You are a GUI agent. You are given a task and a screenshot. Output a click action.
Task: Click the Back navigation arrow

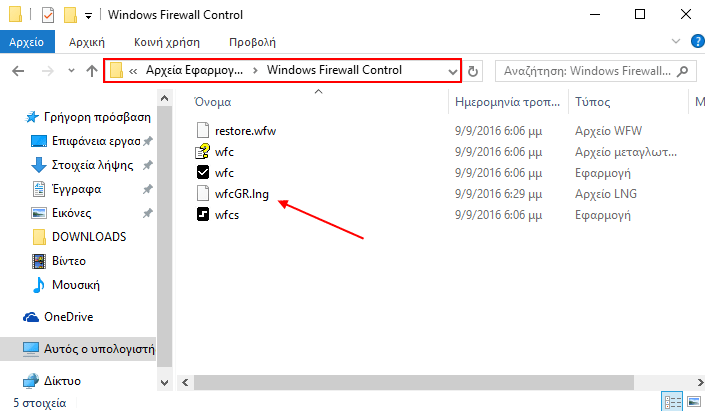(x=18, y=71)
